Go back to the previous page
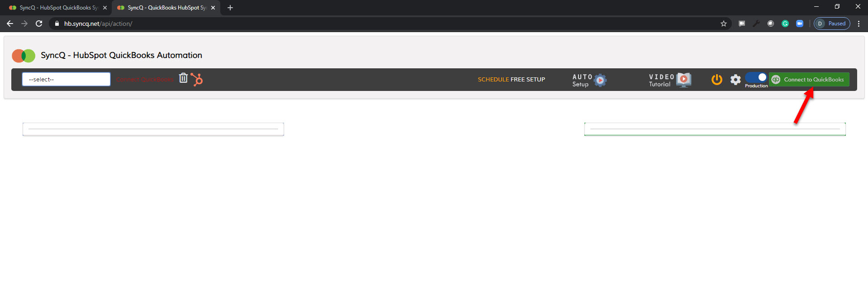Screen dimensions: 868x300 click(10, 24)
